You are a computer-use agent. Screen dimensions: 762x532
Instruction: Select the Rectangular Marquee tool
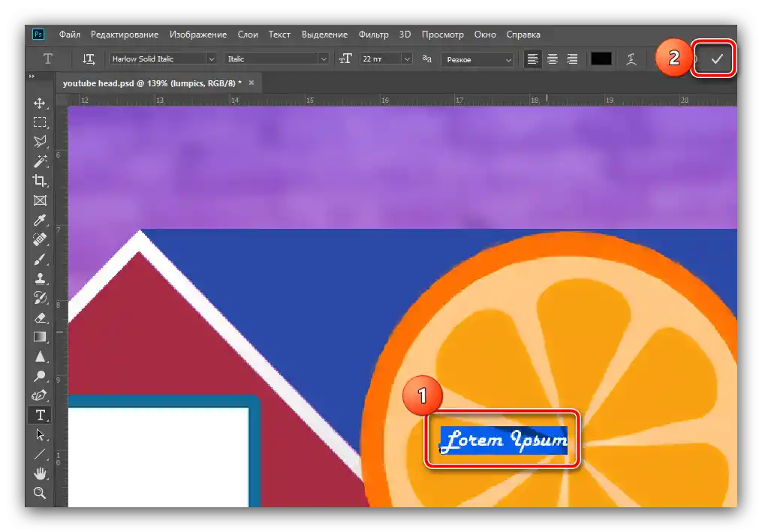pos(40,122)
